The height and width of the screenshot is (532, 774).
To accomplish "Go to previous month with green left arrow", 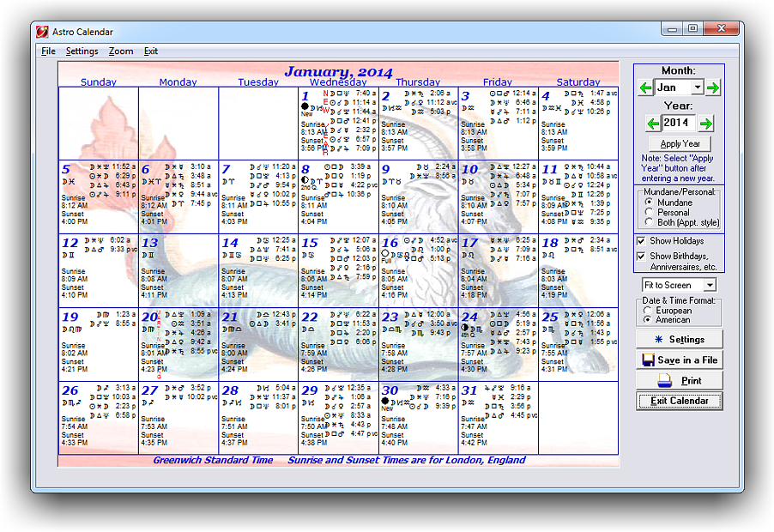I will [645, 88].
